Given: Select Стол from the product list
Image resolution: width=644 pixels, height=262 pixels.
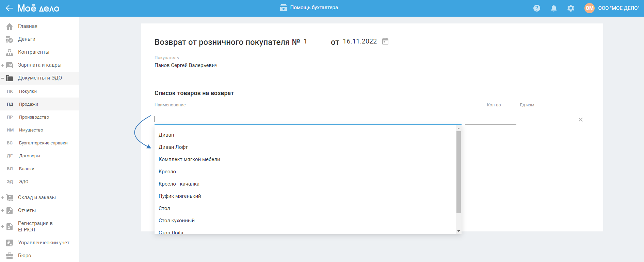Looking at the screenshot, I should pyautogui.click(x=305, y=208).
